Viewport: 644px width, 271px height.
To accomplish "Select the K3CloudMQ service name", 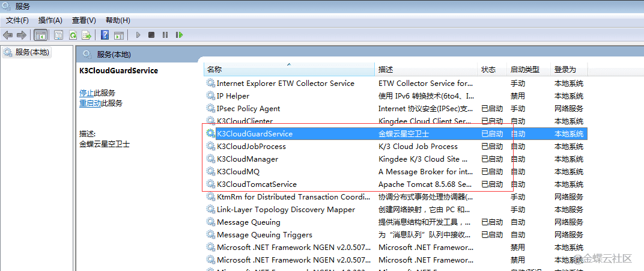I will coord(238,172).
